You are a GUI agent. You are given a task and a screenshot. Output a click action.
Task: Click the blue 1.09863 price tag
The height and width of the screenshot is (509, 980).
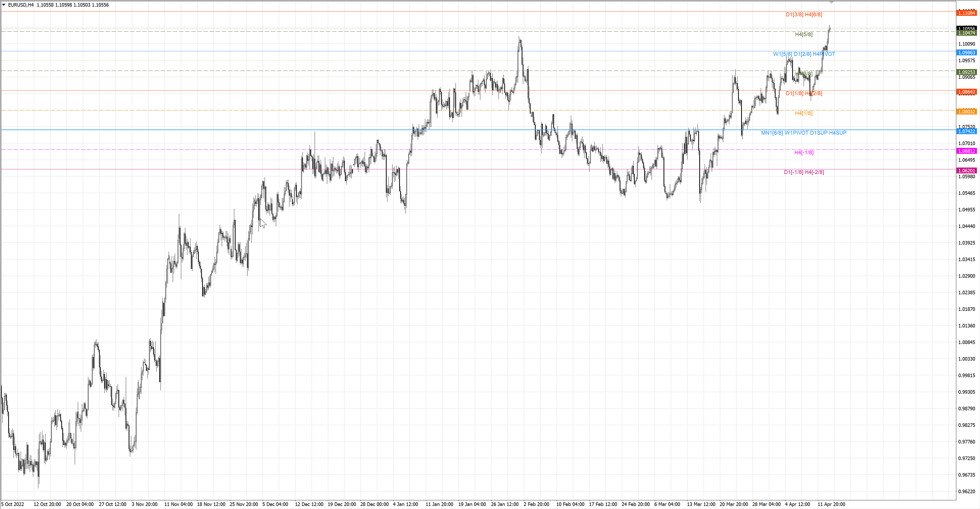click(x=967, y=53)
